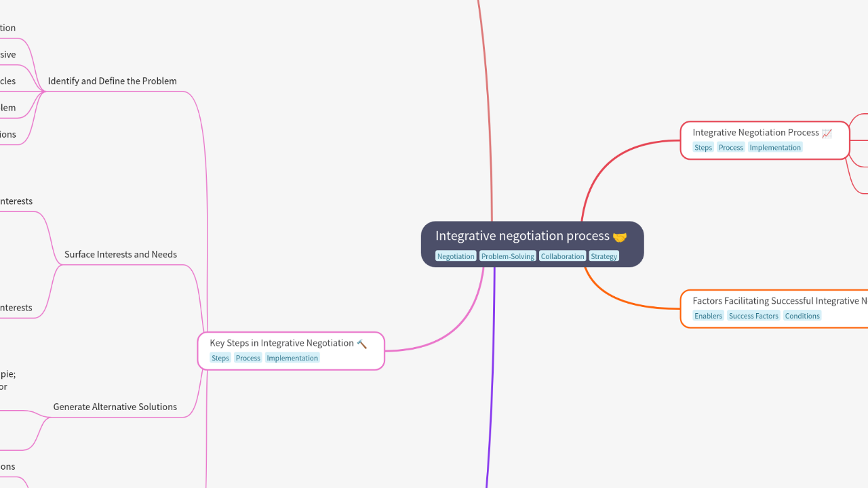
Task: Click Implementation tag under Integrative Negotiation Process
Action: [x=775, y=147]
